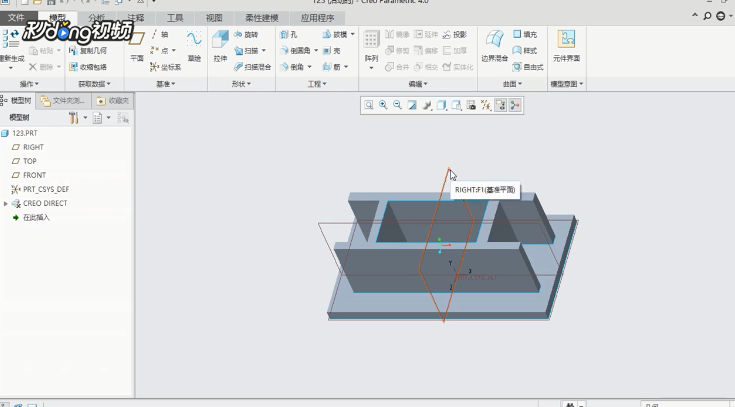Start a Sketch (草绘)
The width and height of the screenshot is (735, 407).
(x=194, y=46)
